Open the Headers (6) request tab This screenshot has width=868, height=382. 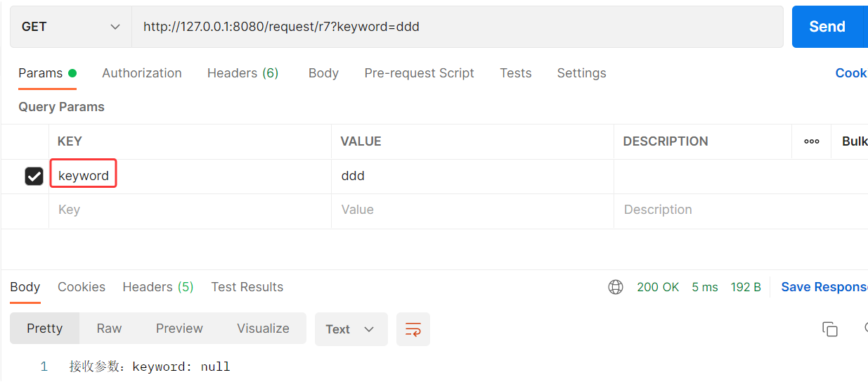(x=243, y=73)
